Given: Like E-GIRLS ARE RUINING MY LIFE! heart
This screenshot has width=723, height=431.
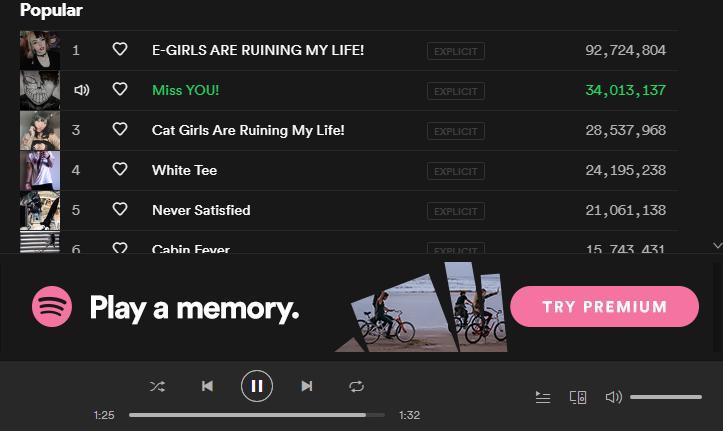Looking at the screenshot, I should click(120, 49).
